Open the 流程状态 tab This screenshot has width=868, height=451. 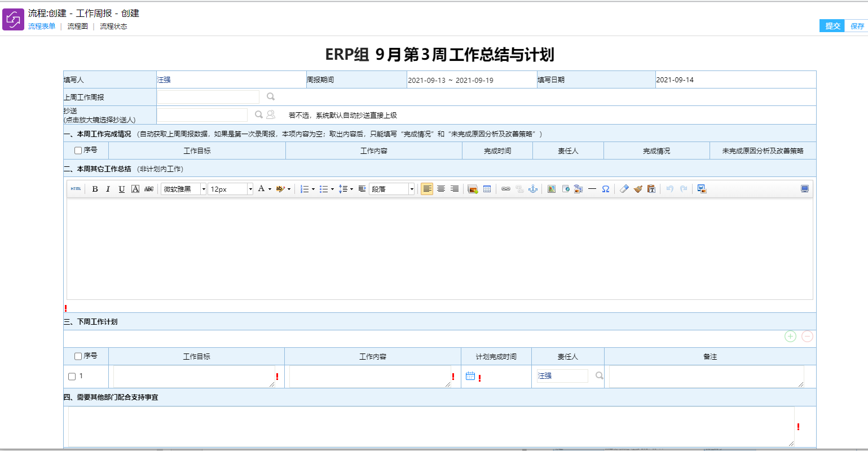tap(113, 26)
